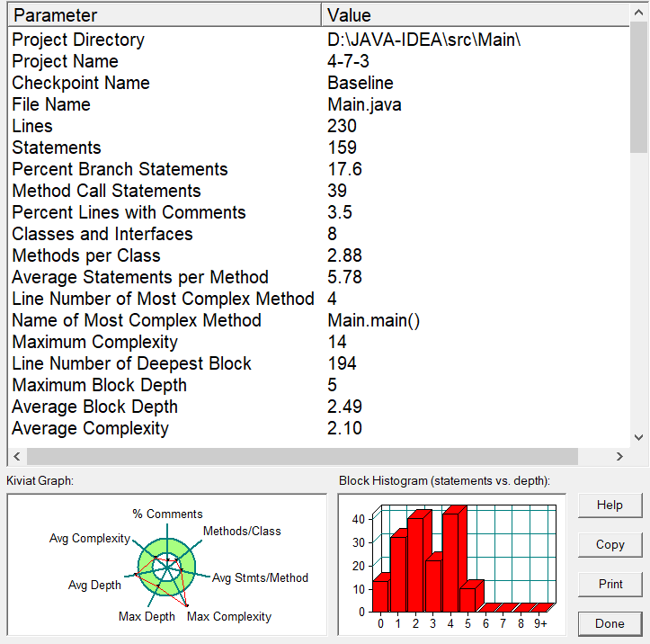Click the Max Complexity label in Kiviat graph

coord(229,617)
